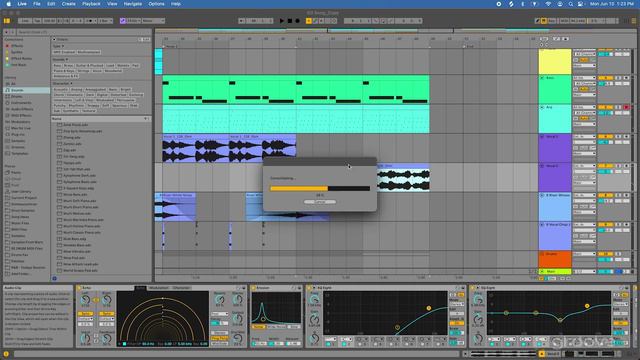Toggle the Key map mode button

point(552,21)
